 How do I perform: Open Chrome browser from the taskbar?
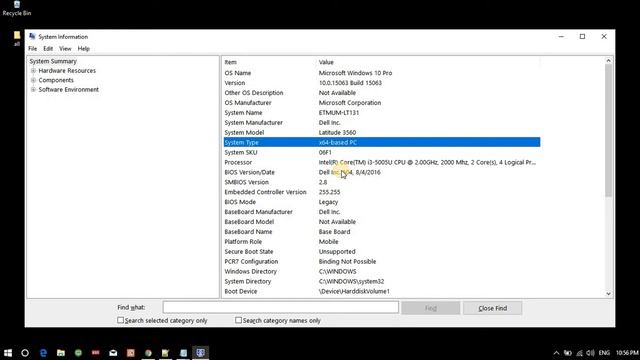point(148,353)
